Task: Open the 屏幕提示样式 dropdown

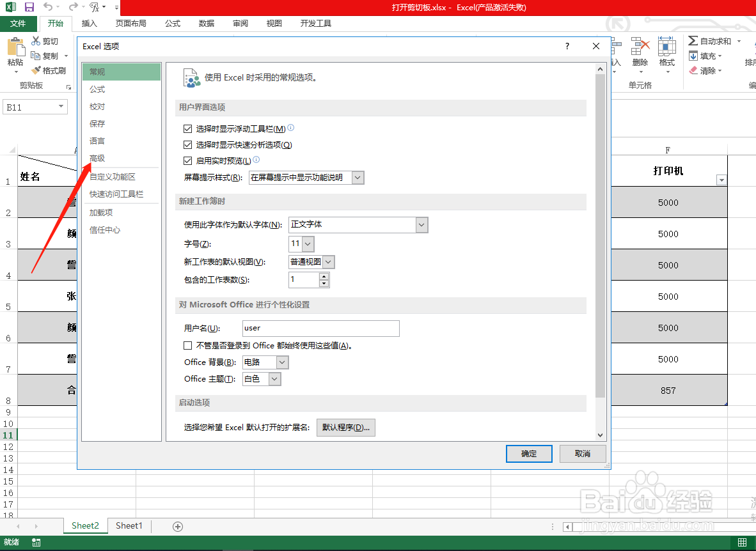Action: tap(358, 178)
